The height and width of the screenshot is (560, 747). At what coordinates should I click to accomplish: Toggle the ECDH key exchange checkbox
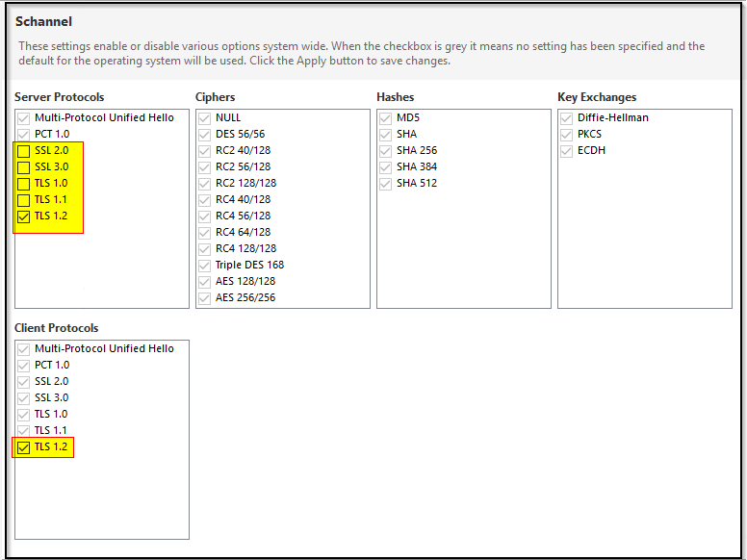point(566,151)
